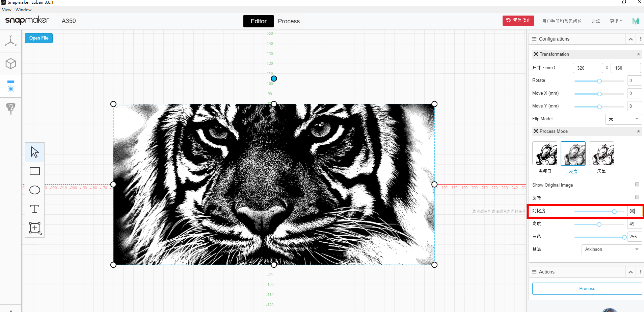Open the Configurations panel options menu
Image resolution: width=644 pixels, height=312 pixels.
(640, 39)
